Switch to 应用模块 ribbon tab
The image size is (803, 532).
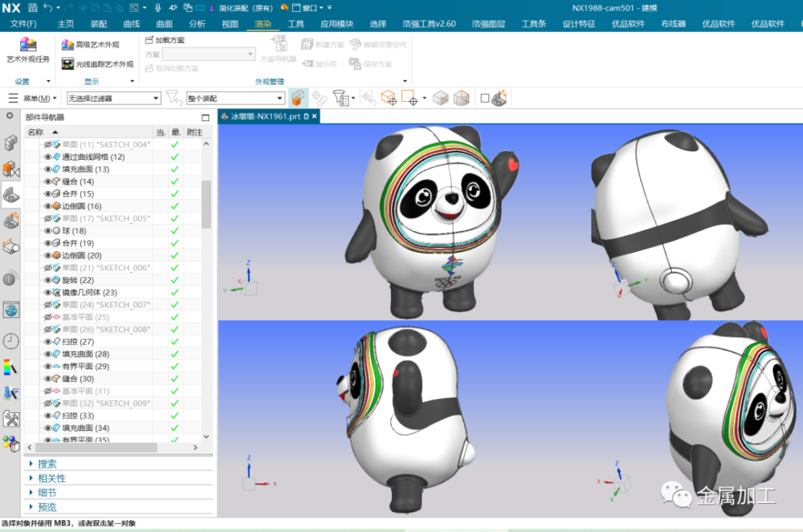point(337,23)
